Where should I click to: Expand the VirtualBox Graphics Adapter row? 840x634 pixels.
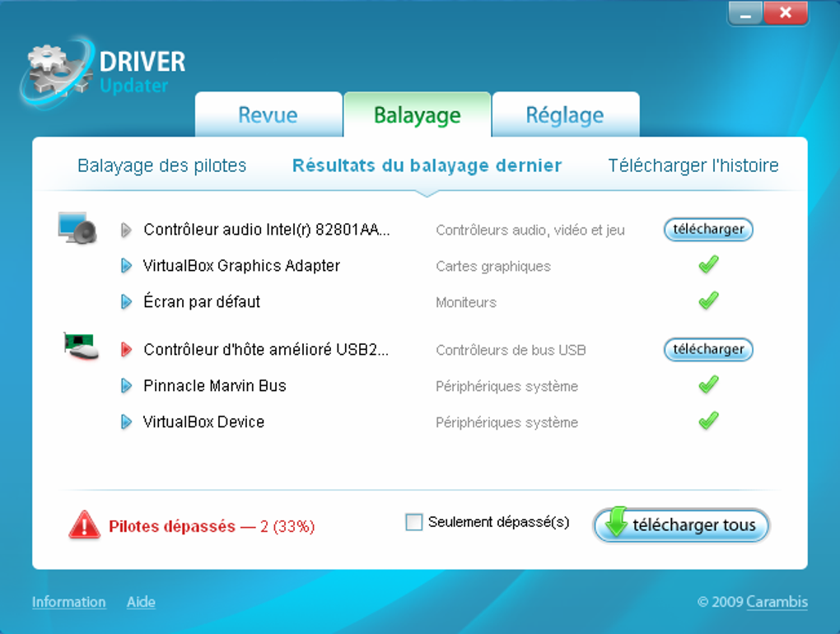tap(126, 266)
